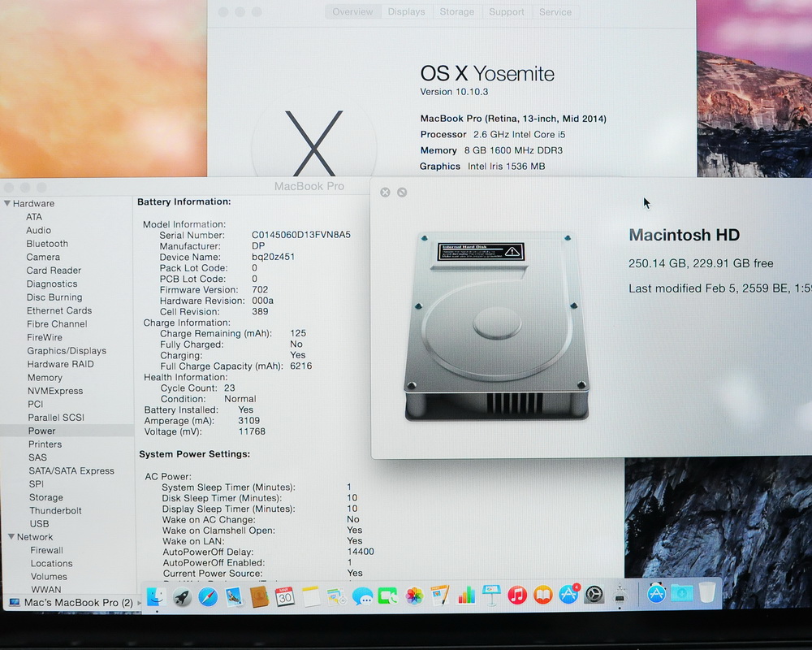Select NVMExpress in sidebar
The width and height of the screenshot is (812, 650).
pyautogui.click(x=55, y=391)
